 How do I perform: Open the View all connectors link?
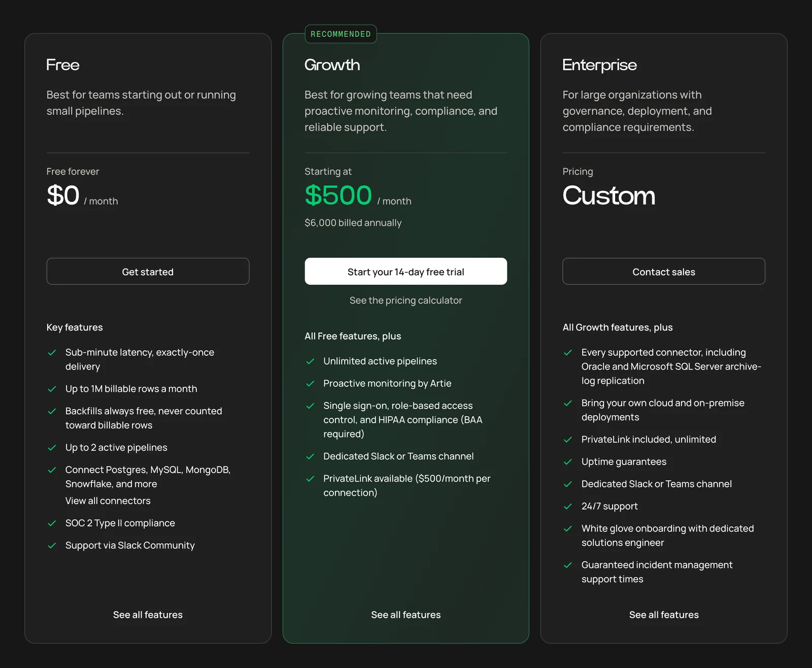[108, 501]
